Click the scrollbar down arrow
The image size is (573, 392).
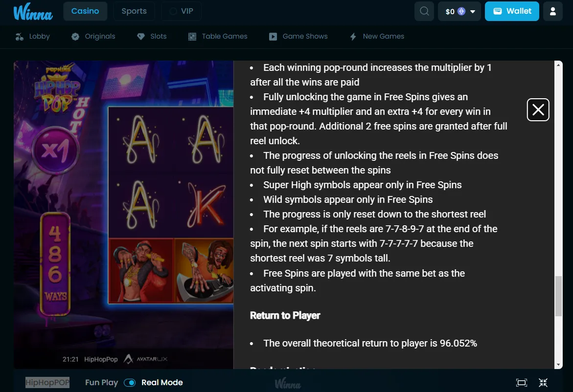click(558, 365)
